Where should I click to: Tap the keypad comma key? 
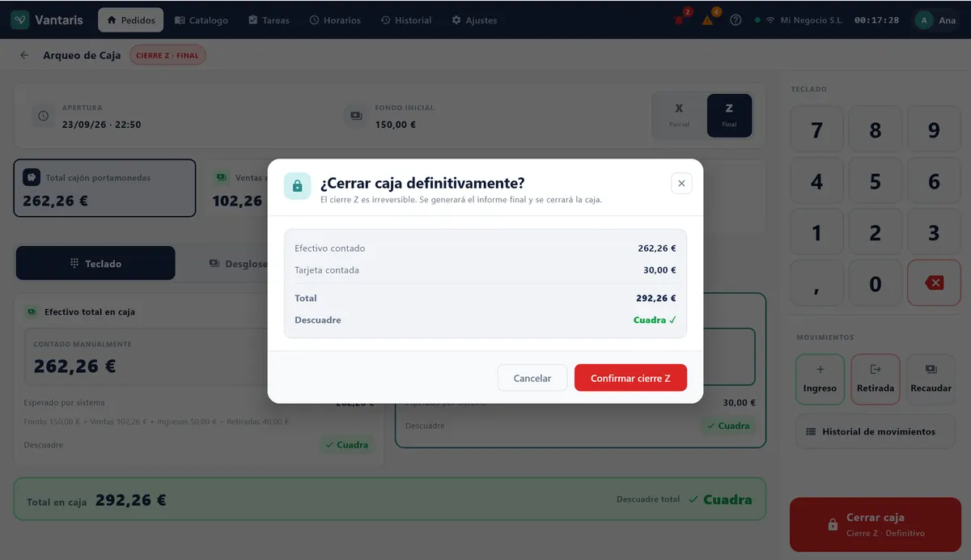(817, 283)
